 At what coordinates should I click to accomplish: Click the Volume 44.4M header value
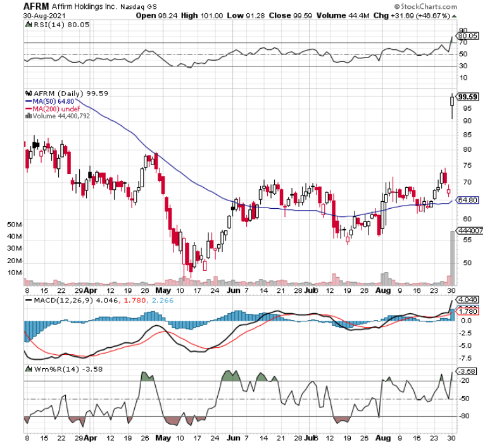pos(343,15)
